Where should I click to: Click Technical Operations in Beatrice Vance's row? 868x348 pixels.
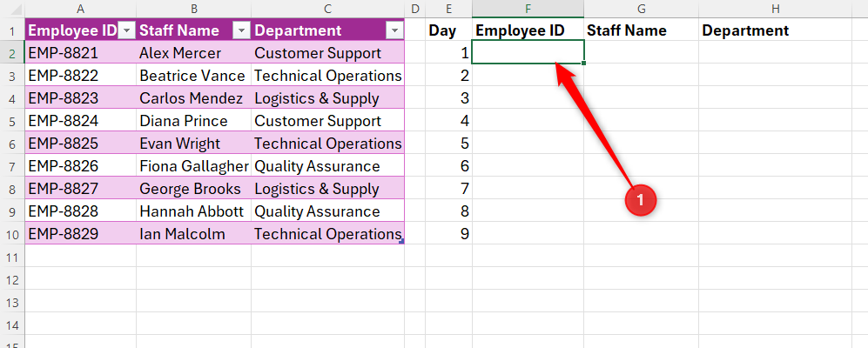pos(327,76)
